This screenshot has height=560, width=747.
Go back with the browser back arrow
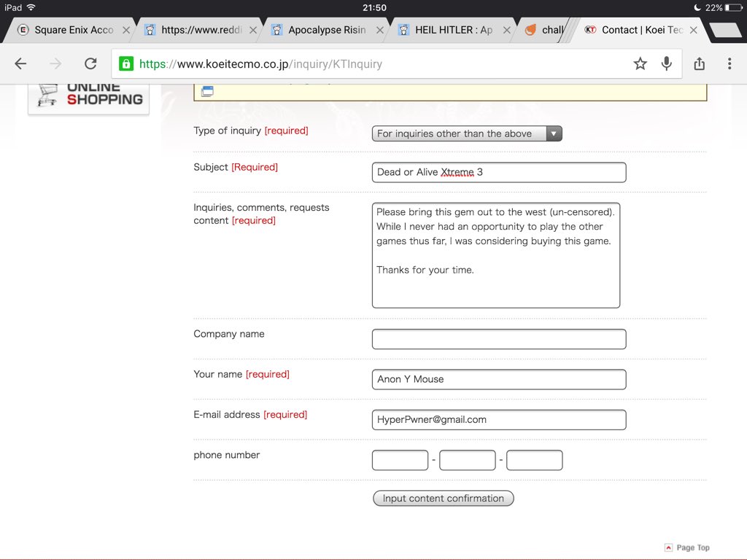click(x=20, y=64)
